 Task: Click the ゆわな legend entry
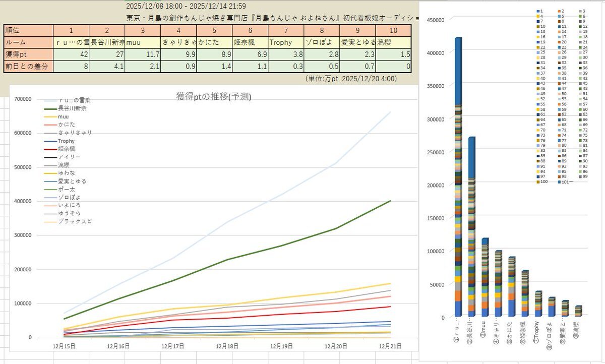pos(60,173)
